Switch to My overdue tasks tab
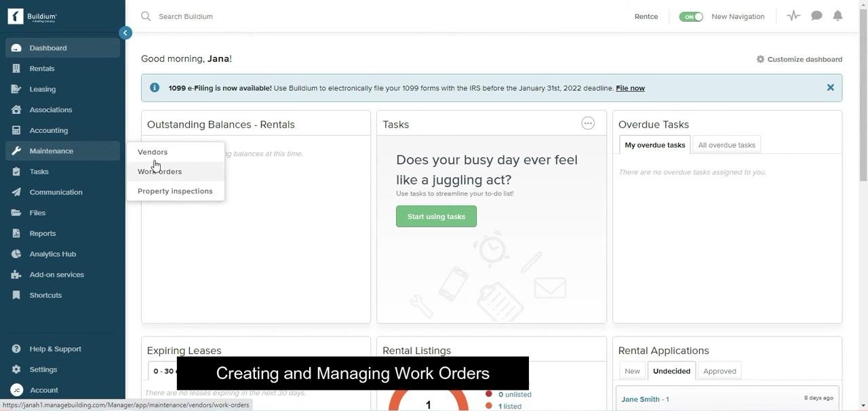 point(655,144)
